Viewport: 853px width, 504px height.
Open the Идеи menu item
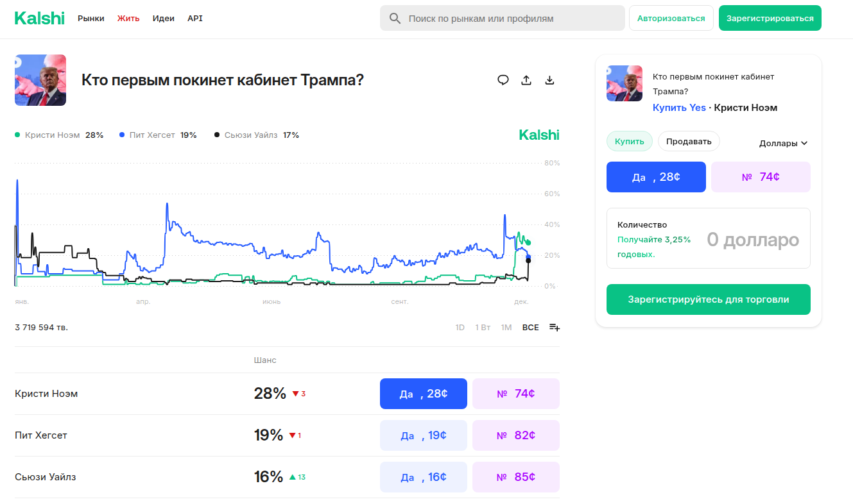(164, 19)
